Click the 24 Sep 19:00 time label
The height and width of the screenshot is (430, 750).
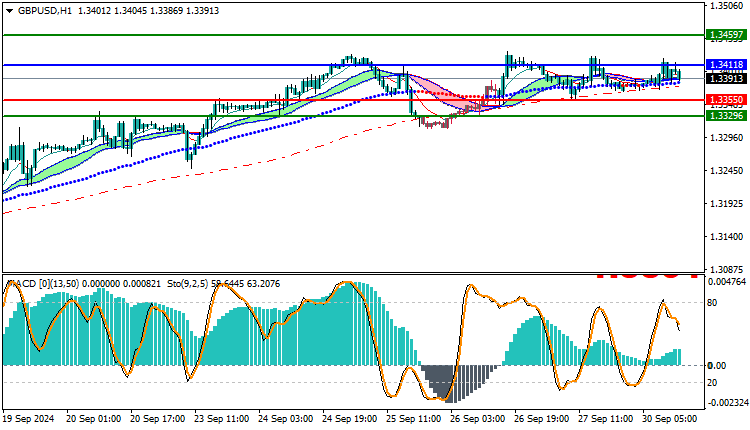coord(350,419)
